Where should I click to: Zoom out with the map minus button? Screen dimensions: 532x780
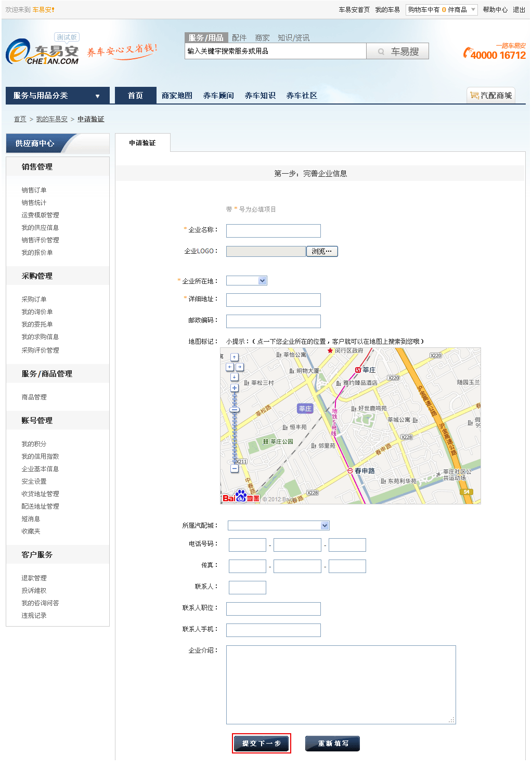point(235,469)
